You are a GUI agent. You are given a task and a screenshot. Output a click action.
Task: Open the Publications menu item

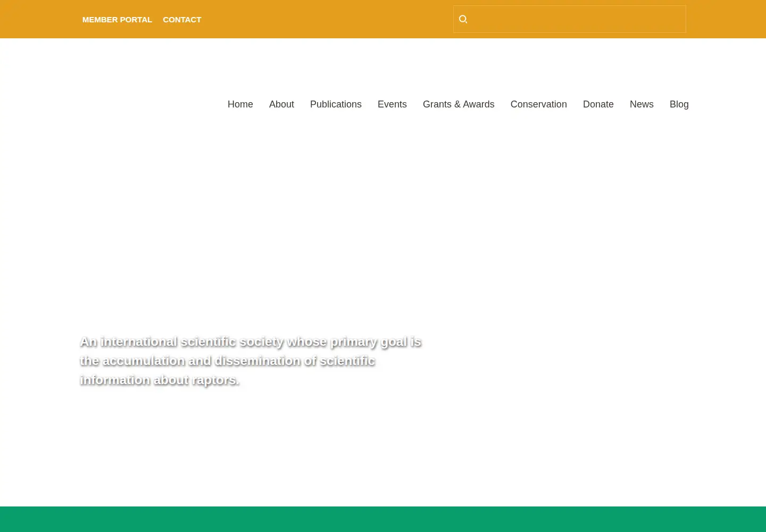pyautogui.click(x=336, y=104)
